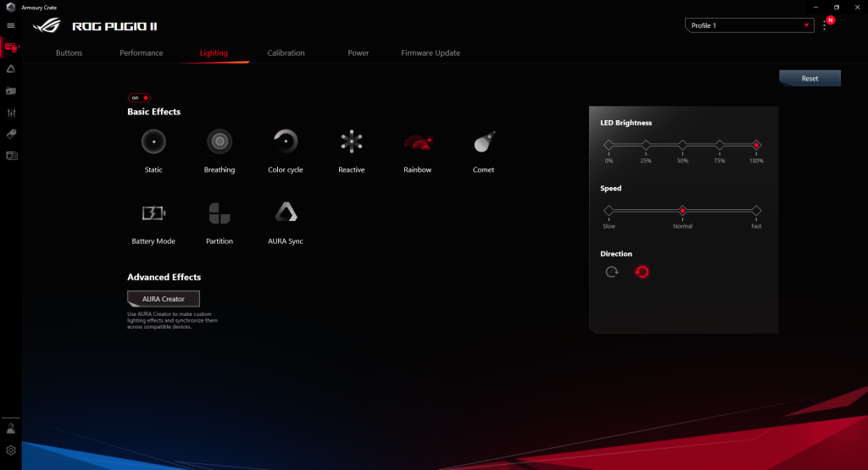
Task: Set direction to counterclockwise rotation
Action: [642, 272]
